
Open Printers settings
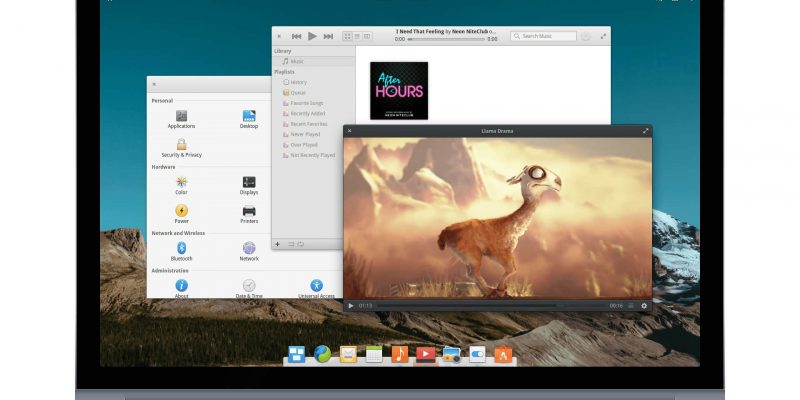[249, 214]
